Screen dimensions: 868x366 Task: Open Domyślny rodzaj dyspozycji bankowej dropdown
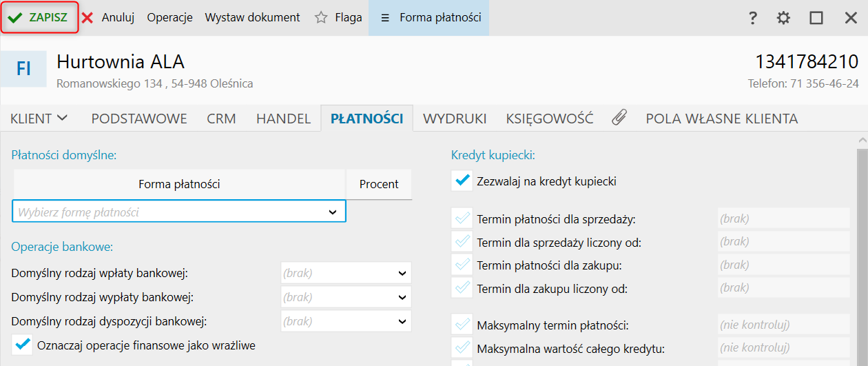[x=402, y=321]
